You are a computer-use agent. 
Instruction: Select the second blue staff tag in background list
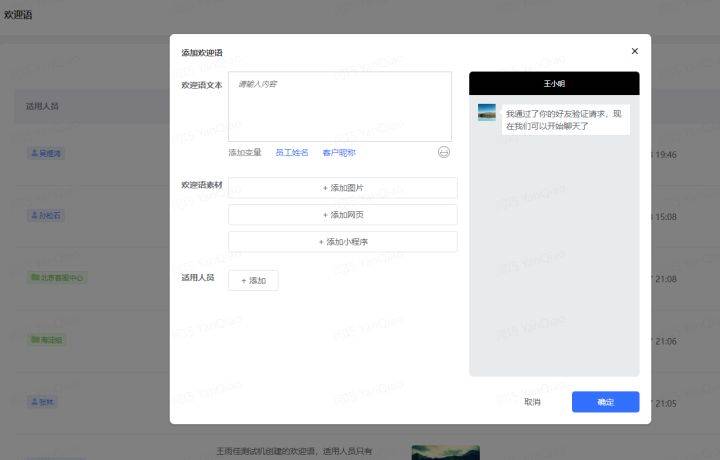click(x=46, y=215)
